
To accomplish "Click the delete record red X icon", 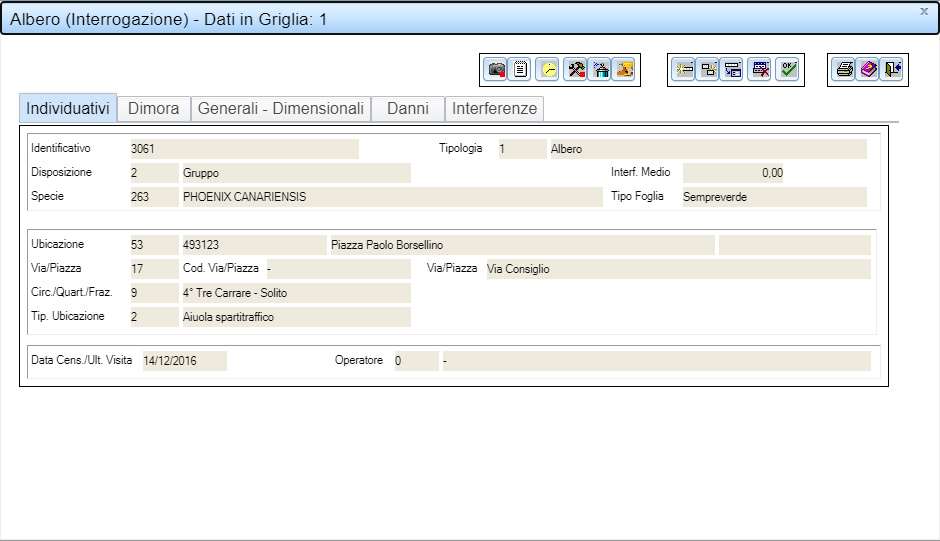I will coord(761,70).
